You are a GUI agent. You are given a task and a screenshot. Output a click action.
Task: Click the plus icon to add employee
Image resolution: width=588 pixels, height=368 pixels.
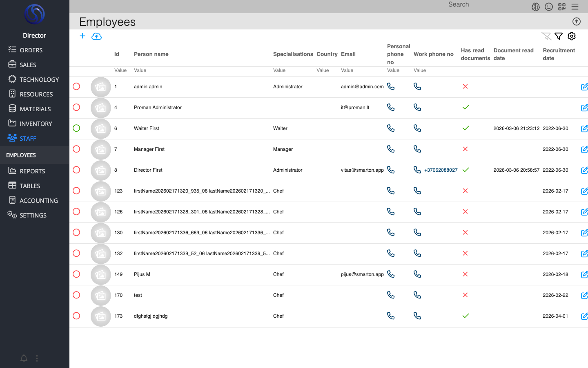[82, 36]
